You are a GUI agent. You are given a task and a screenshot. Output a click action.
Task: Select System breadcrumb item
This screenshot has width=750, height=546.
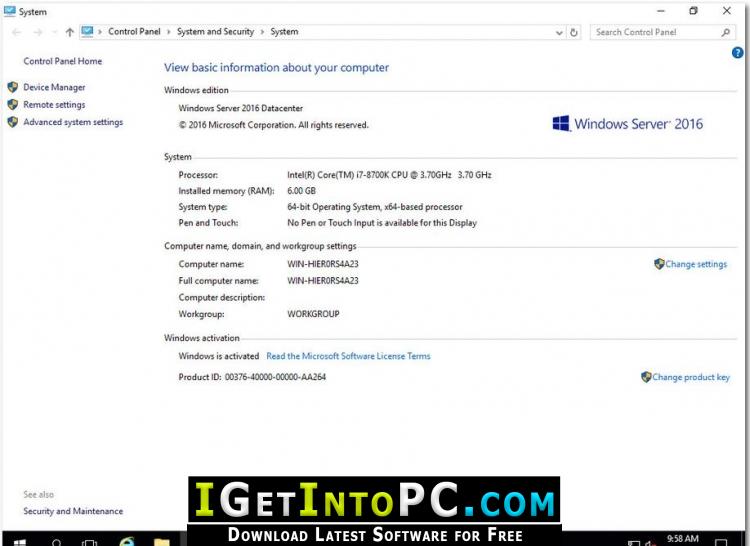[x=284, y=32]
